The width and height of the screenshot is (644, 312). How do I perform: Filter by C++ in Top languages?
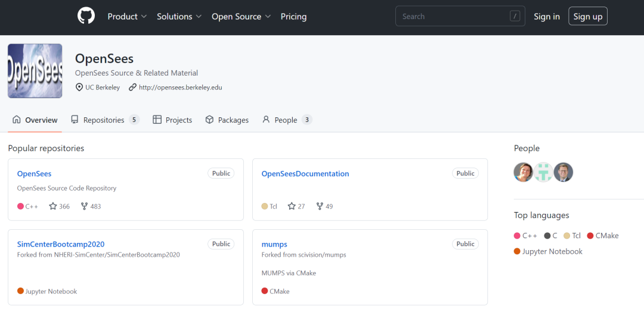pos(526,236)
